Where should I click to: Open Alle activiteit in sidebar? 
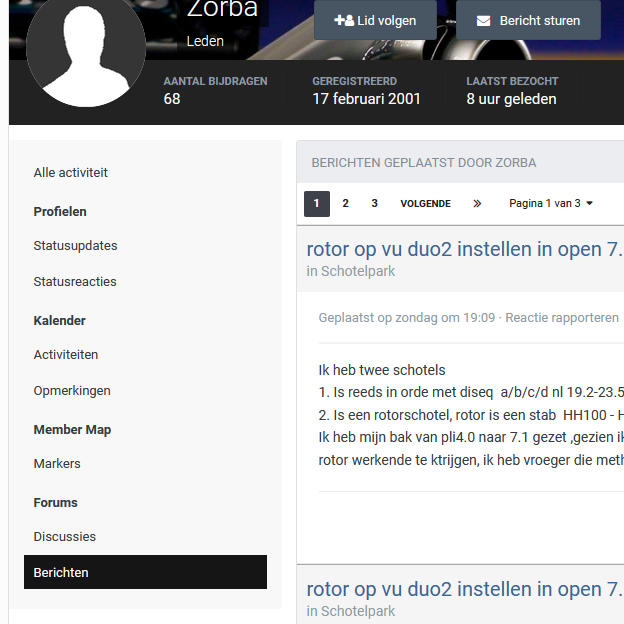coord(70,173)
